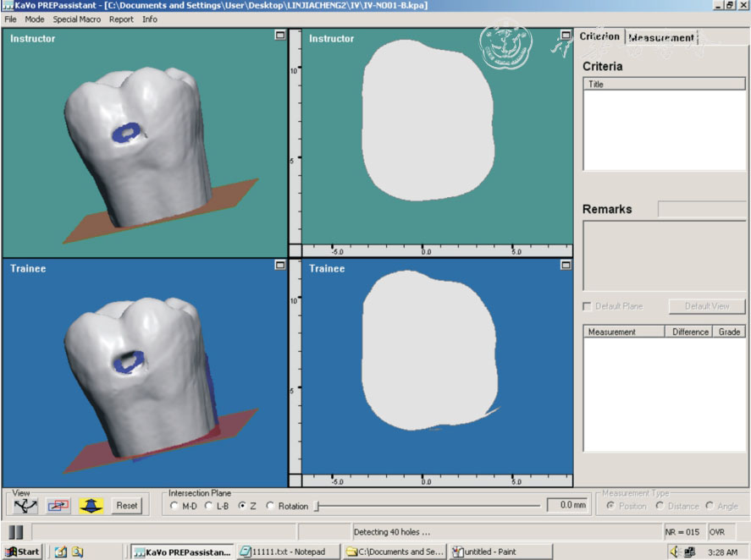This screenshot has width=751, height=560.
Task: Open the Special Macro menu
Action: coord(76,19)
